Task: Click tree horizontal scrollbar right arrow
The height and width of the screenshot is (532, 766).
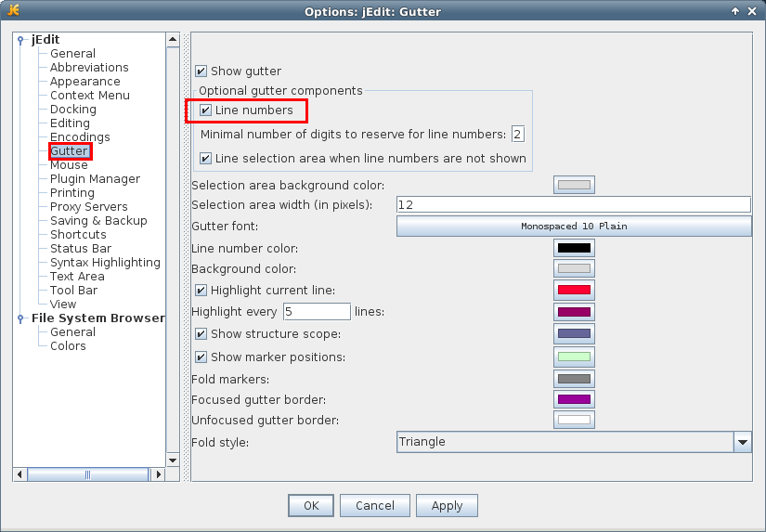Action: click(x=158, y=474)
